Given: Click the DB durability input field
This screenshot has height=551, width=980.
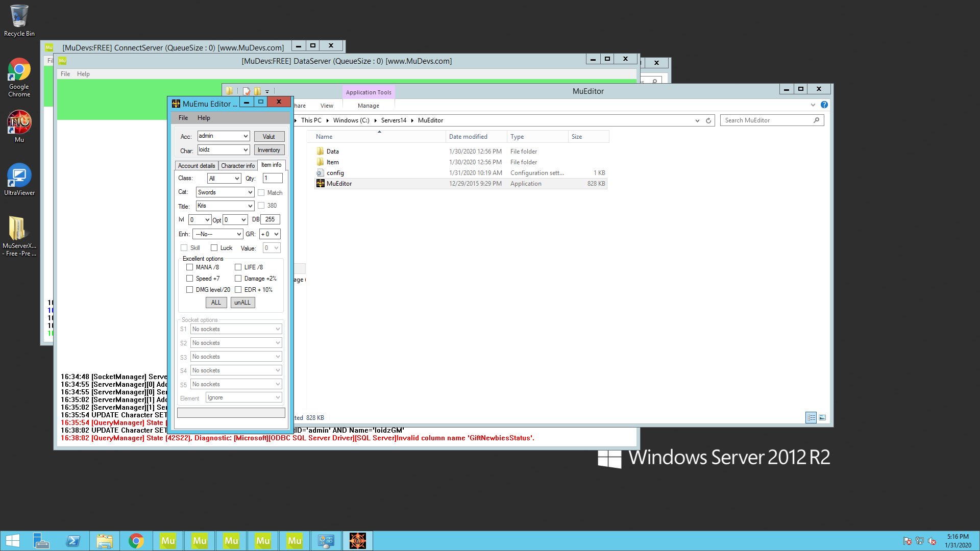Looking at the screenshot, I should point(270,219).
